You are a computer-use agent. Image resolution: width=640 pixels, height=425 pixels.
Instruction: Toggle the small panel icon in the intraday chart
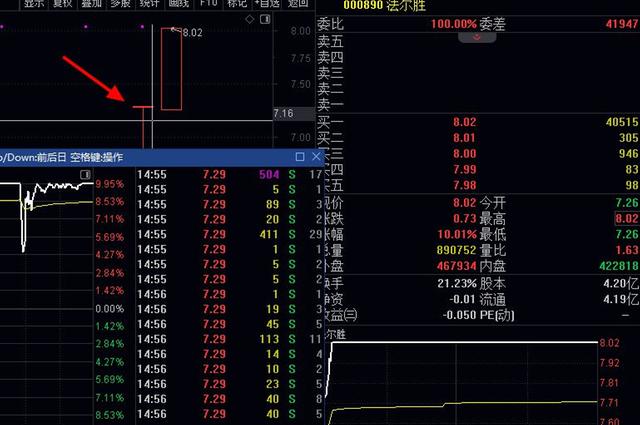(x=85, y=175)
